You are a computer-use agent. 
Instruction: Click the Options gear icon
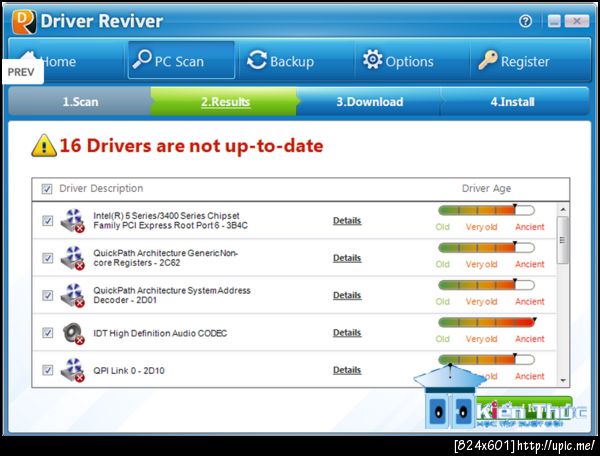[372, 59]
